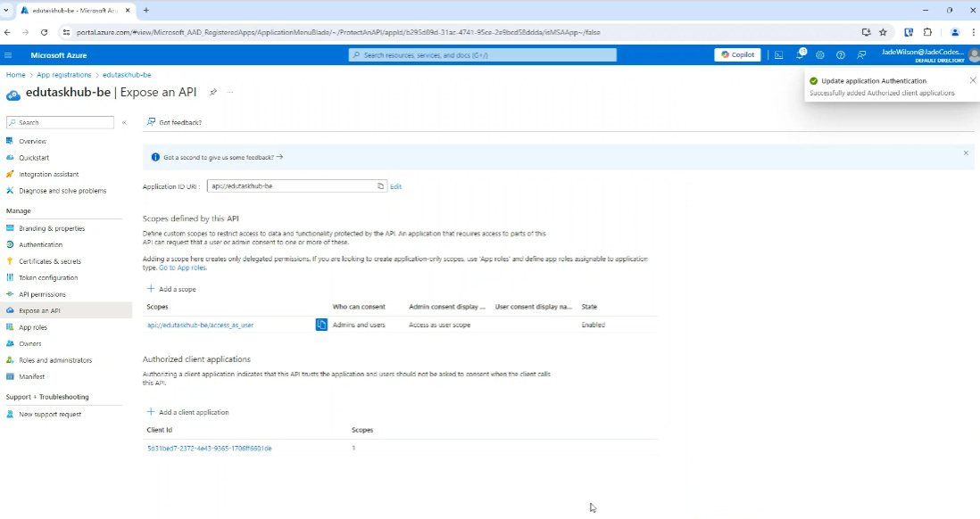Open New support request
The image size is (980, 519).
click(50, 414)
